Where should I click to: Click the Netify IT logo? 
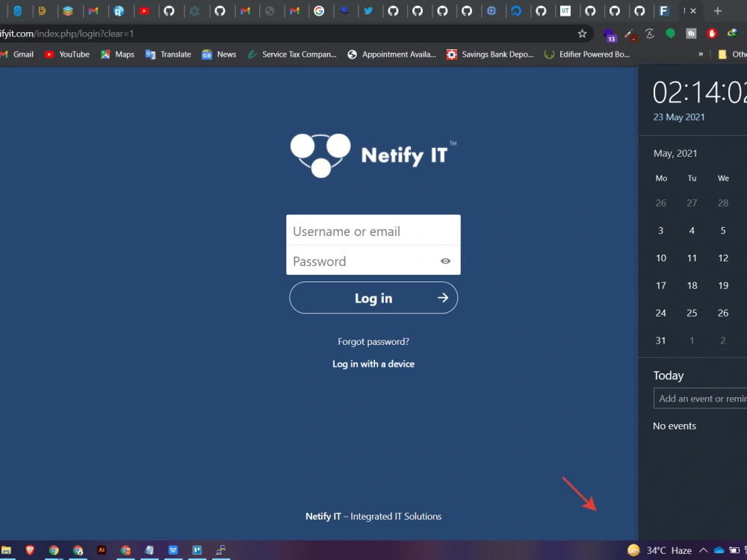[373, 155]
